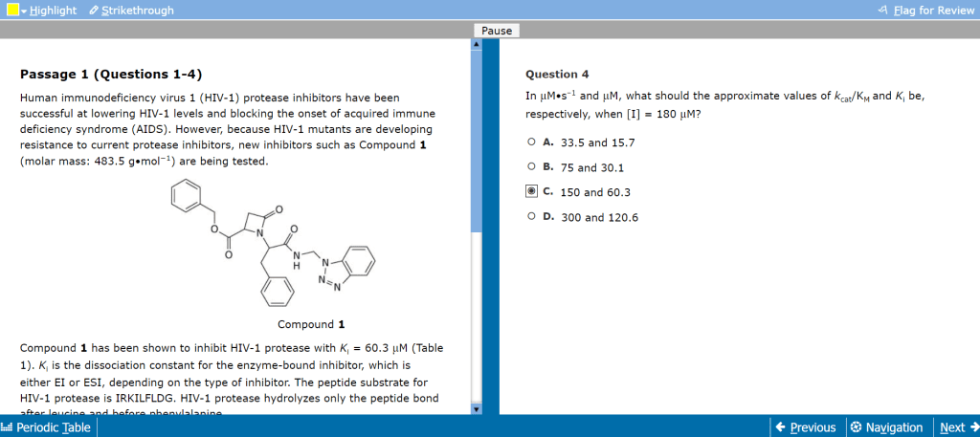Pick answer D, 300 and 120.6

[531, 216]
